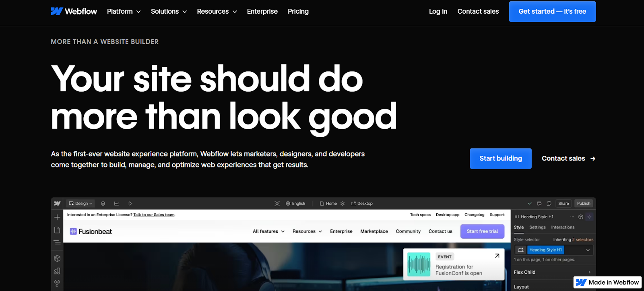Click the Get started — it's free button
Image resolution: width=644 pixels, height=291 pixels.
552,11
